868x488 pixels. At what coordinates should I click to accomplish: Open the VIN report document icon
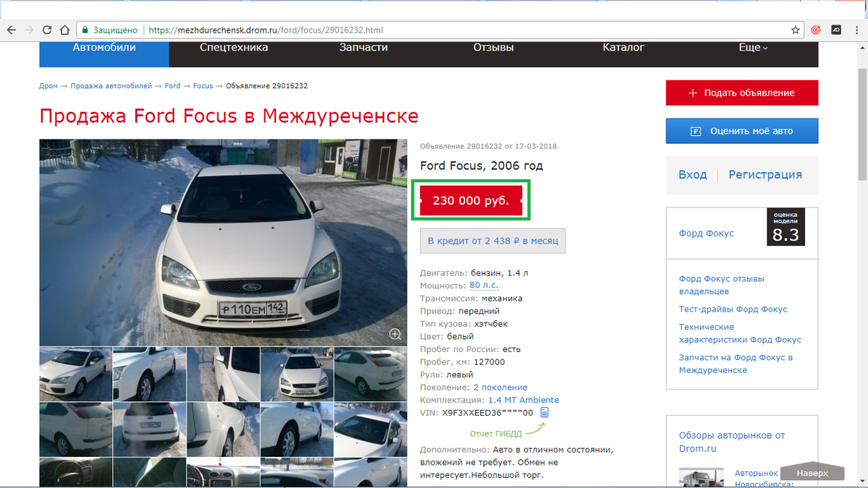tap(545, 412)
